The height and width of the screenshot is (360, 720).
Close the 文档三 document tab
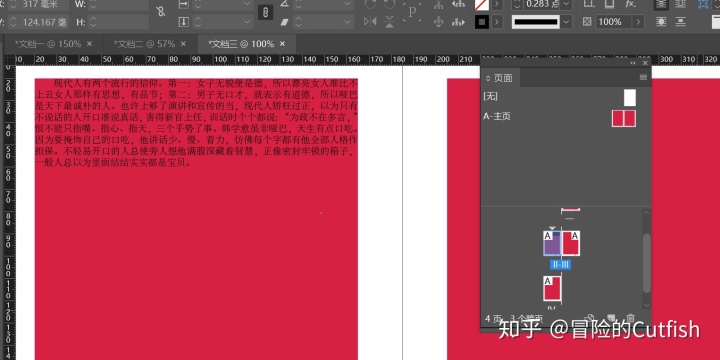pyautogui.click(x=282, y=44)
